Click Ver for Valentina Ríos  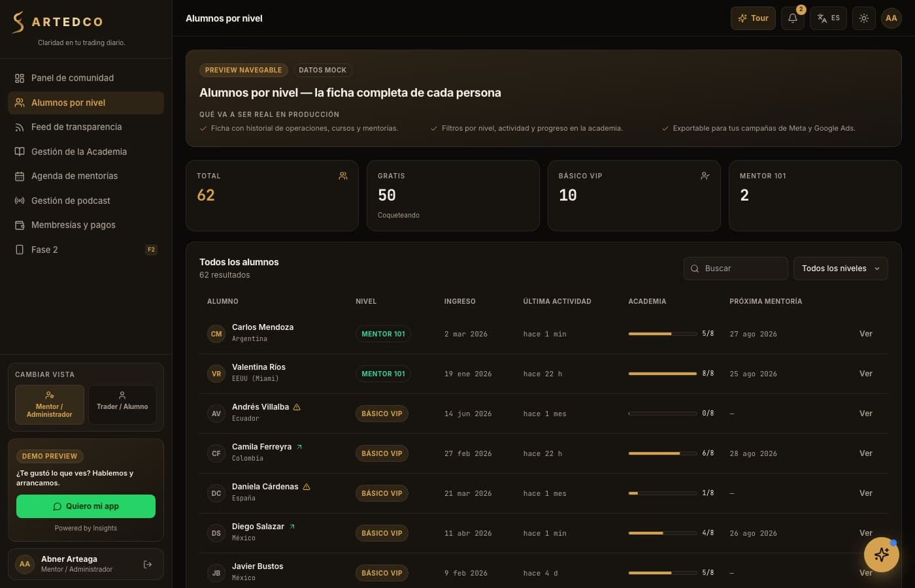click(866, 374)
